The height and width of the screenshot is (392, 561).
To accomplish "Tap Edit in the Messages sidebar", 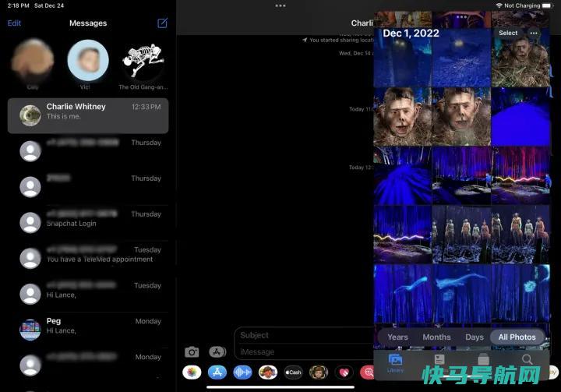I will click(x=14, y=23).
